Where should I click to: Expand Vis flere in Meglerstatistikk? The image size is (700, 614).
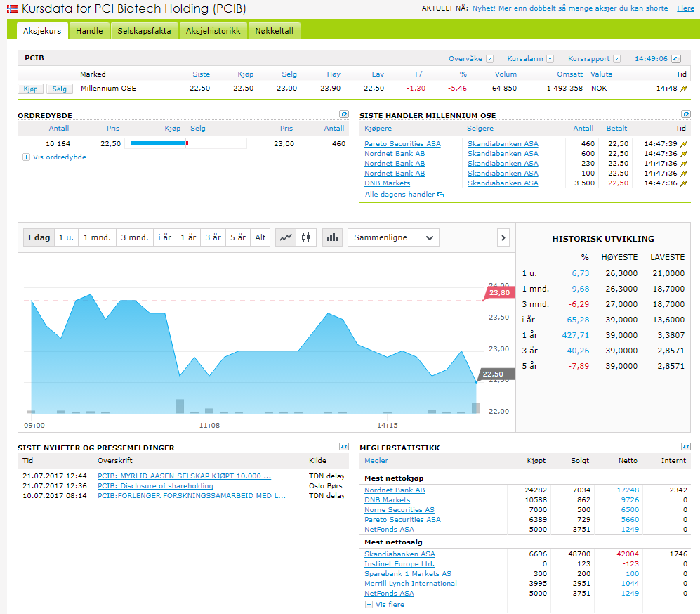pos(369,605)
